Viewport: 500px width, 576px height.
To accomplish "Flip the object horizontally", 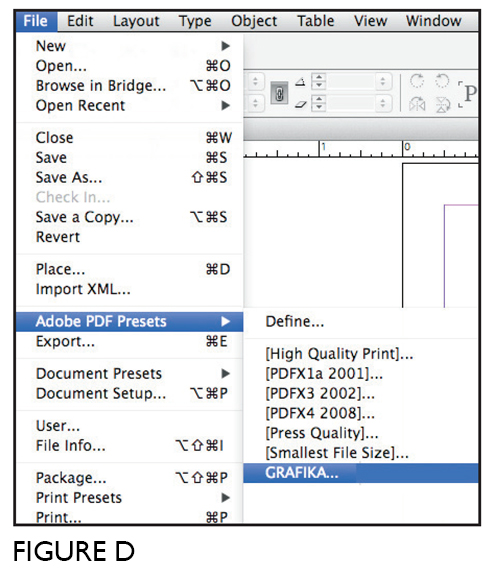I will pos(417,105).
